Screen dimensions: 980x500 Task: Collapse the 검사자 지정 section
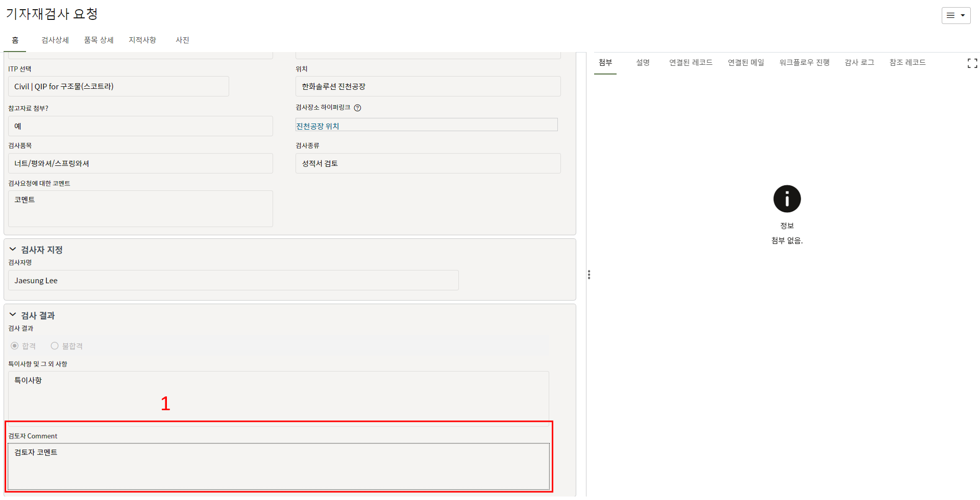point(13,249)
